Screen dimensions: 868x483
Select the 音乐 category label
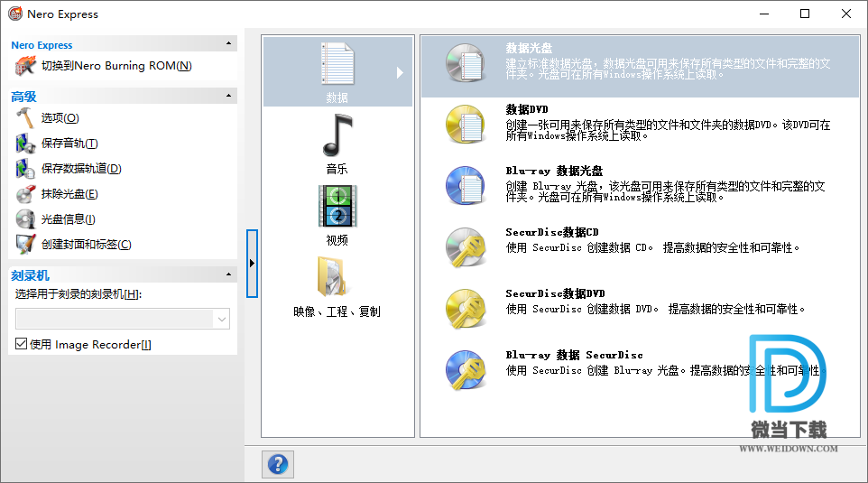click(337, 169)
